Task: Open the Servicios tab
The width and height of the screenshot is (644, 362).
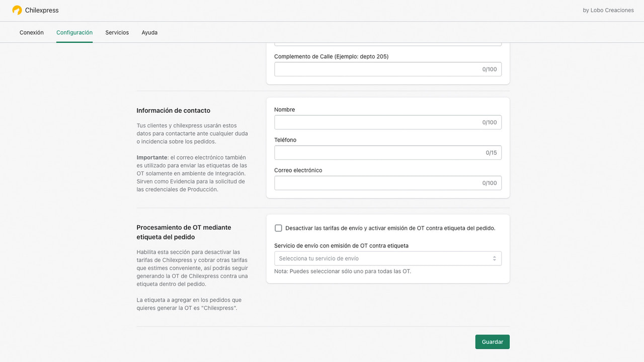Action: click(117, 32)
